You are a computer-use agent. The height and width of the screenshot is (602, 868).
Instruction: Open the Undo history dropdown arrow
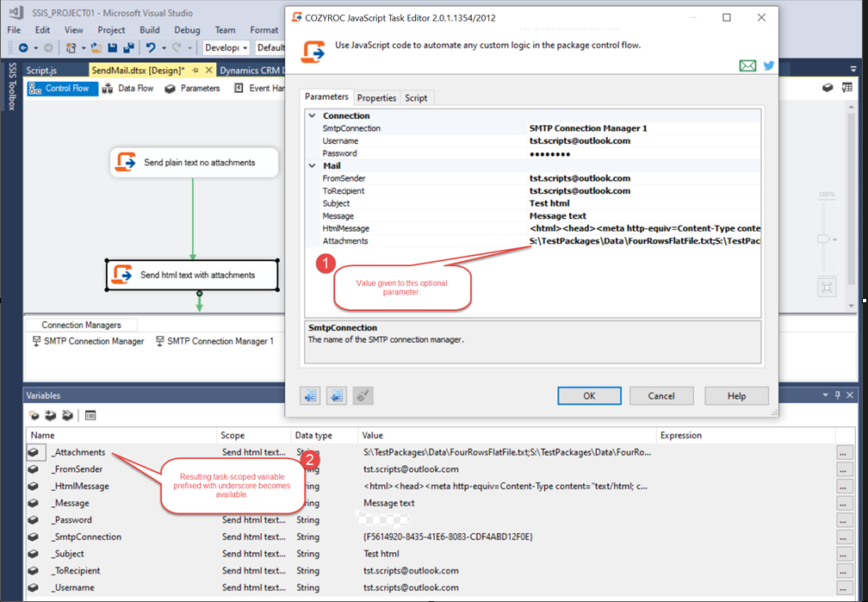pyautogui.click(x=164, y=48)
